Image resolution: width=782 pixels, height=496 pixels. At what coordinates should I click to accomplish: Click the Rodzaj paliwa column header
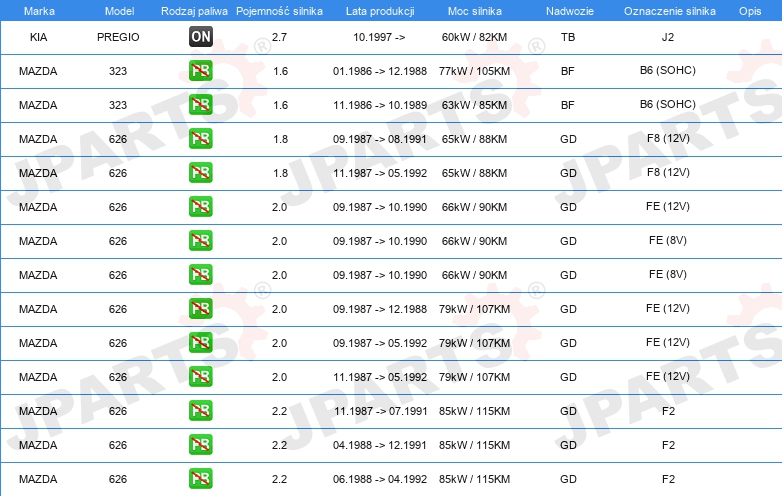[x=194, y=11]
